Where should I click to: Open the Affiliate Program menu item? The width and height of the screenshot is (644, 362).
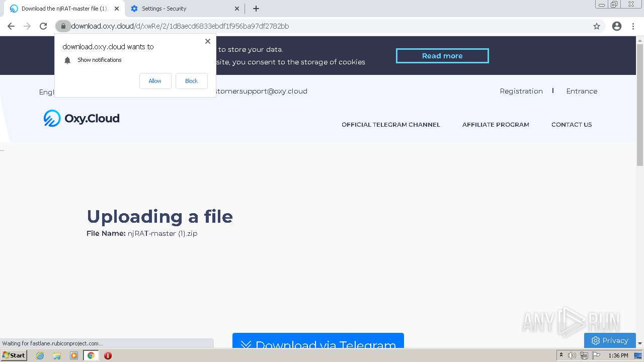[496, 125]
